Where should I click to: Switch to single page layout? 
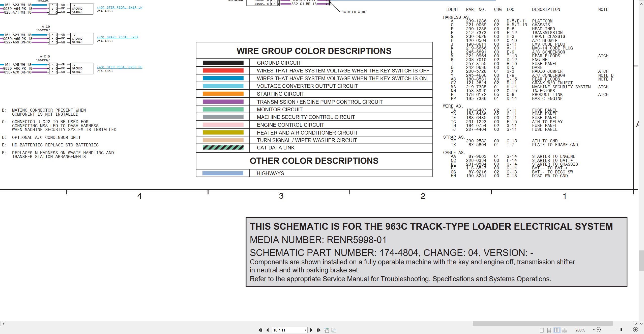pos(542,330)
